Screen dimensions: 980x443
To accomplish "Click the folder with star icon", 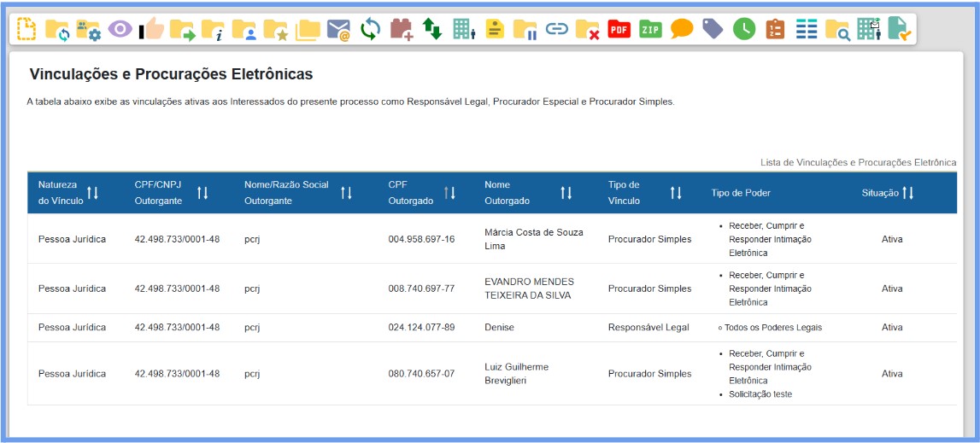I will (275, 29).
